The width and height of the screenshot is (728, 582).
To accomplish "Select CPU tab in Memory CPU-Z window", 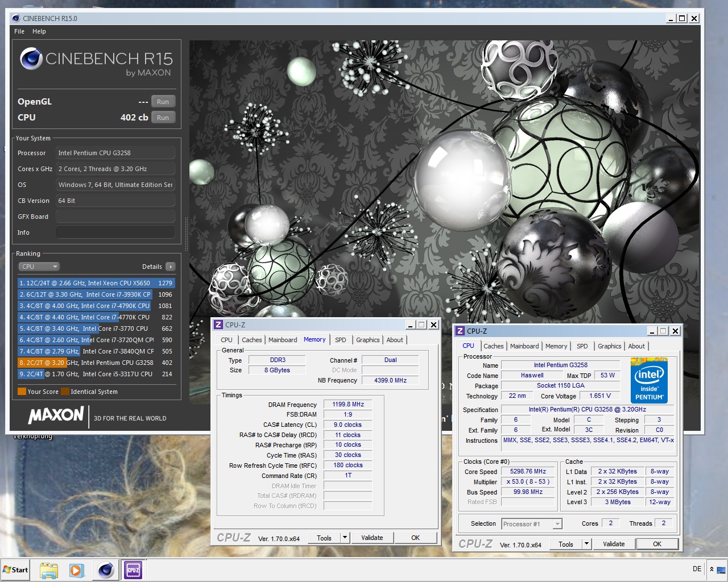I will coord(226,340).
